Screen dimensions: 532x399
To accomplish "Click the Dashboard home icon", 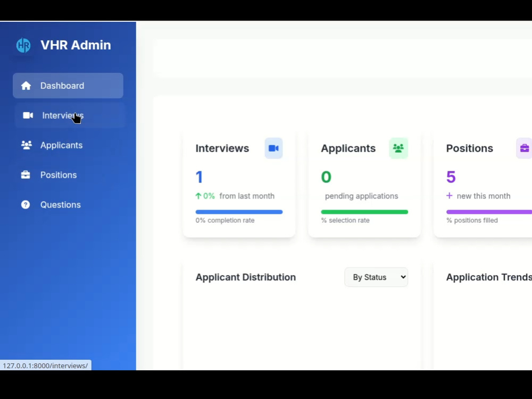I will click(x=26, y=86).
